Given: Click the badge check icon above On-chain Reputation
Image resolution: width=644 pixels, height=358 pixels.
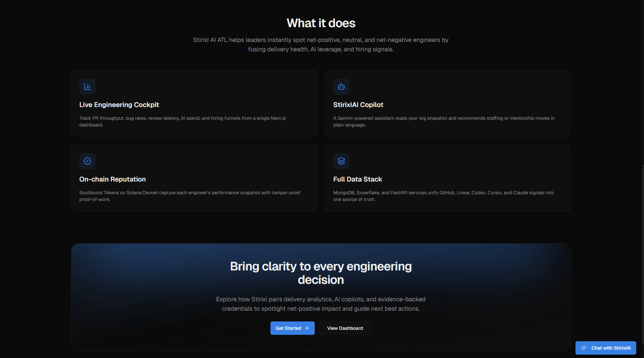Looking at the screenshot, I should pos(87,161).
